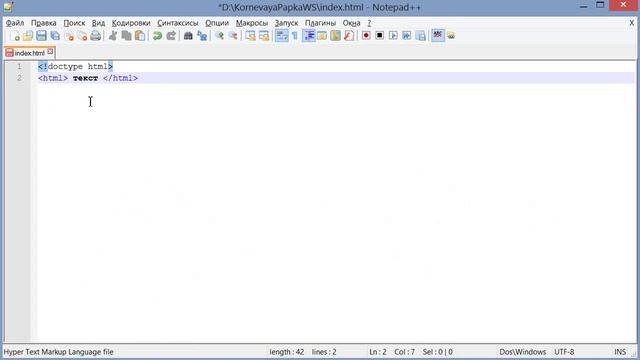Toggle the indent guide icon

309,36
